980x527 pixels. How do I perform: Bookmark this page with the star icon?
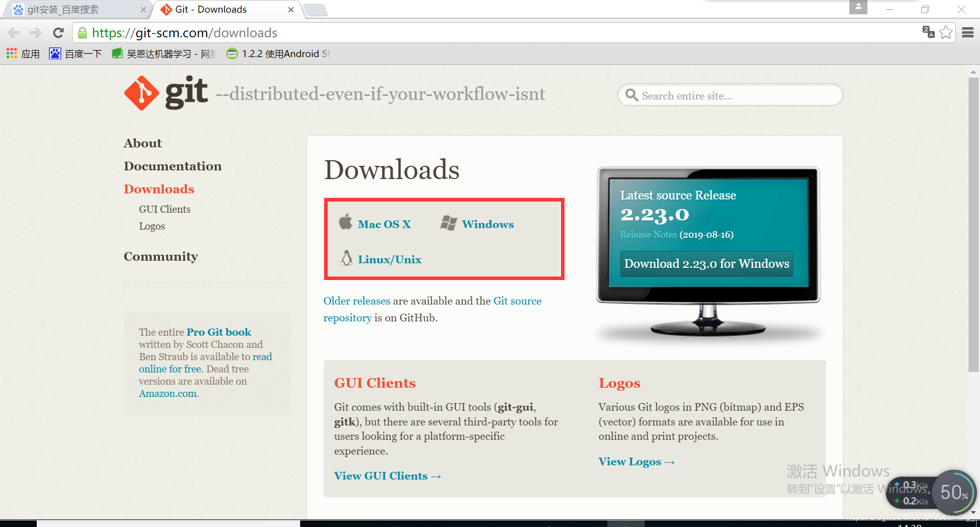(x=946, y=32)
